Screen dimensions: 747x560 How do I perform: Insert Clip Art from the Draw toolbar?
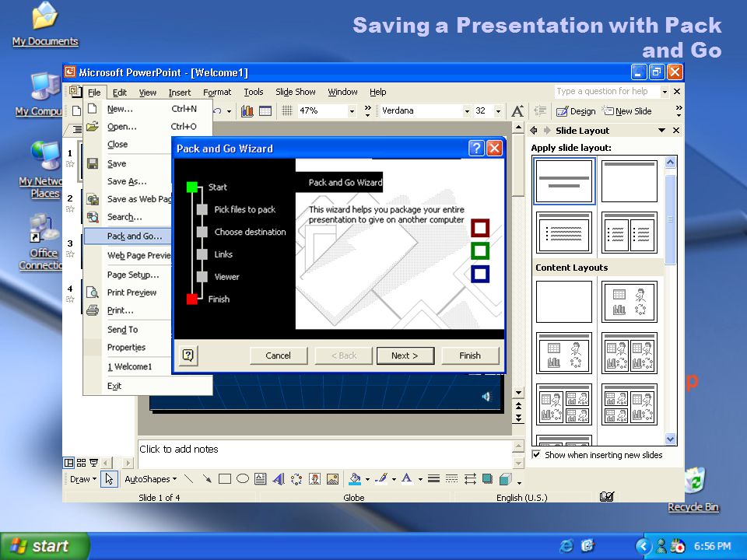[314, 478]
